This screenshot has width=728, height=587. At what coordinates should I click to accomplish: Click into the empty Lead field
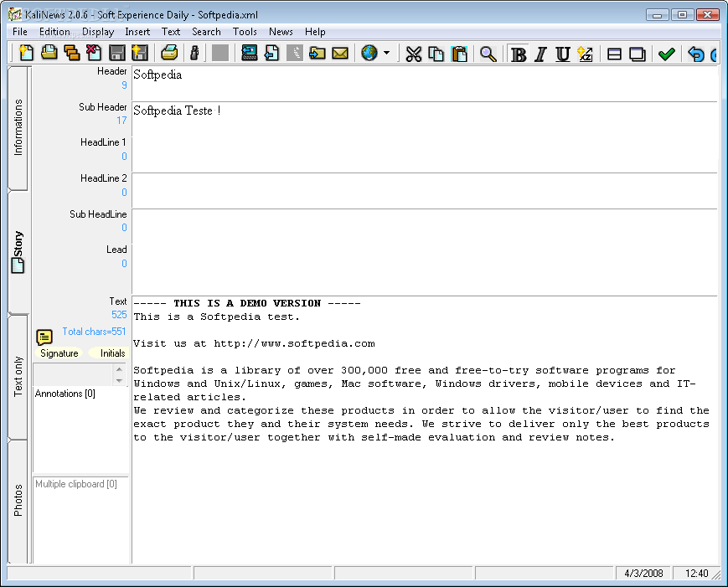425,270
